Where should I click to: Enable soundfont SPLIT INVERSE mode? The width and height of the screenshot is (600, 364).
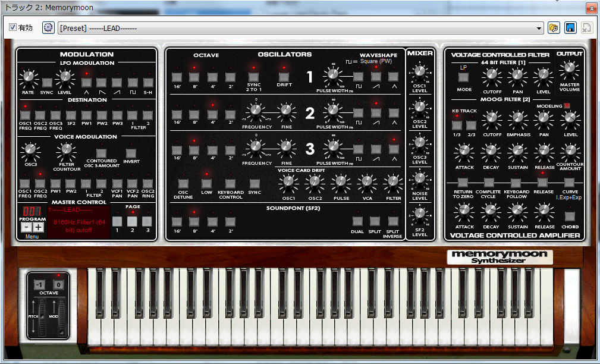pos(393,221)
